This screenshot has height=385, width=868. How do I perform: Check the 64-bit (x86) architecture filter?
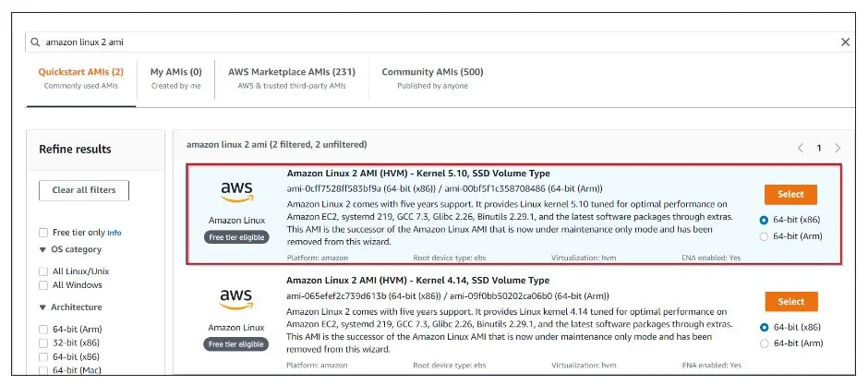tap(43, 356)
